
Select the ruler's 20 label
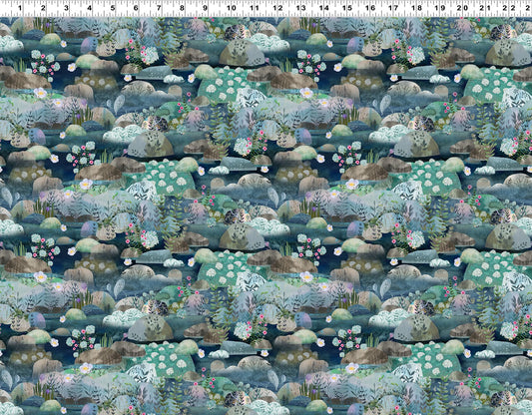click(x=463, y=8)
